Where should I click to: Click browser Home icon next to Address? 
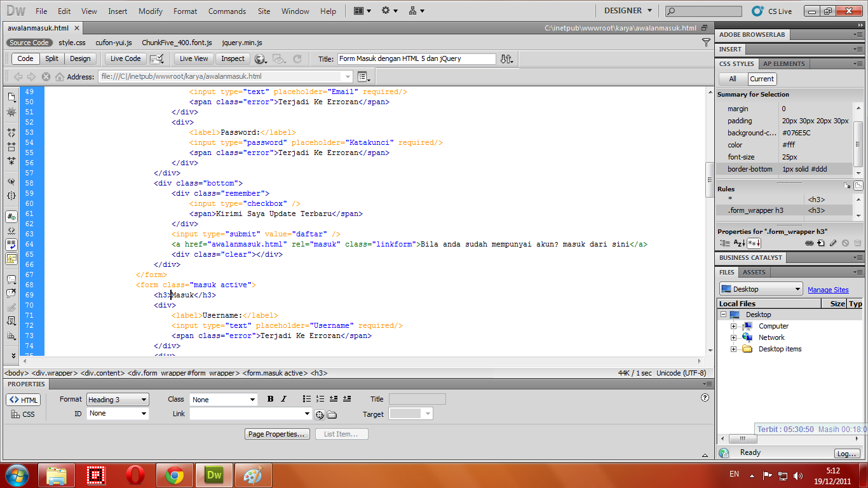[59, 77]
